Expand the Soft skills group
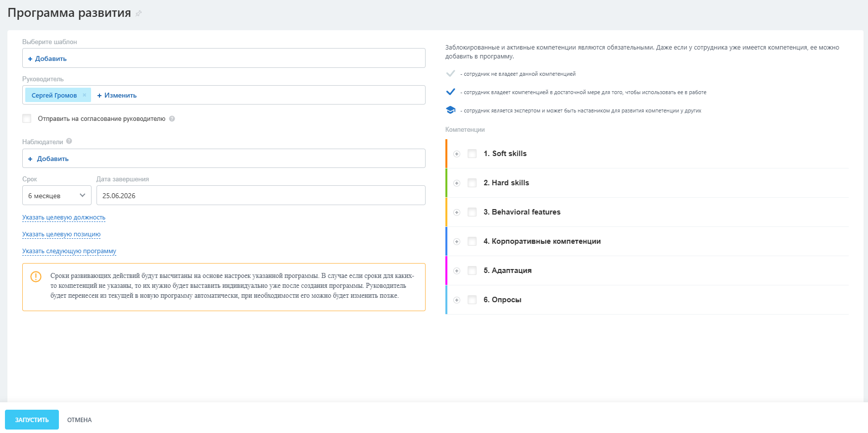The width and height of the screenshot is (868, 433). (x=457, y=154)
